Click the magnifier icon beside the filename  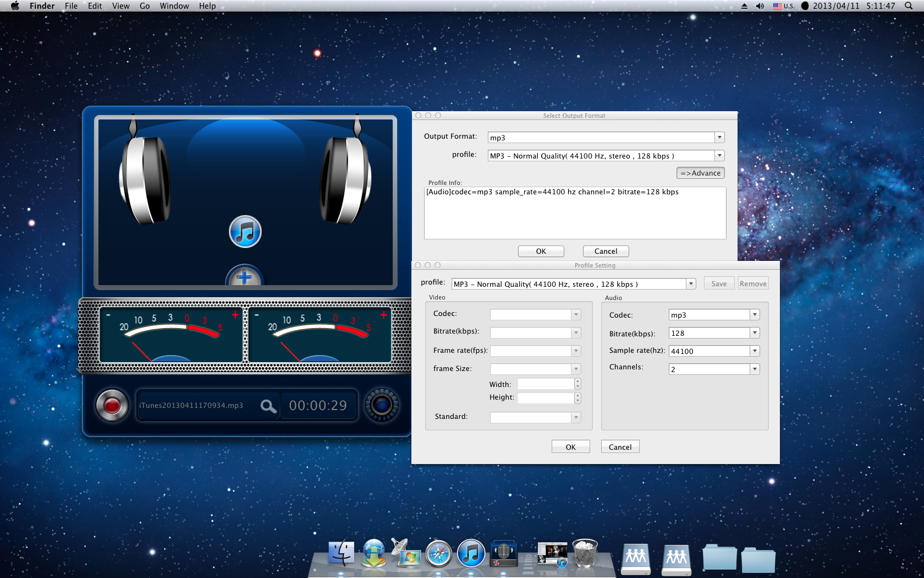tap(268, 406)
